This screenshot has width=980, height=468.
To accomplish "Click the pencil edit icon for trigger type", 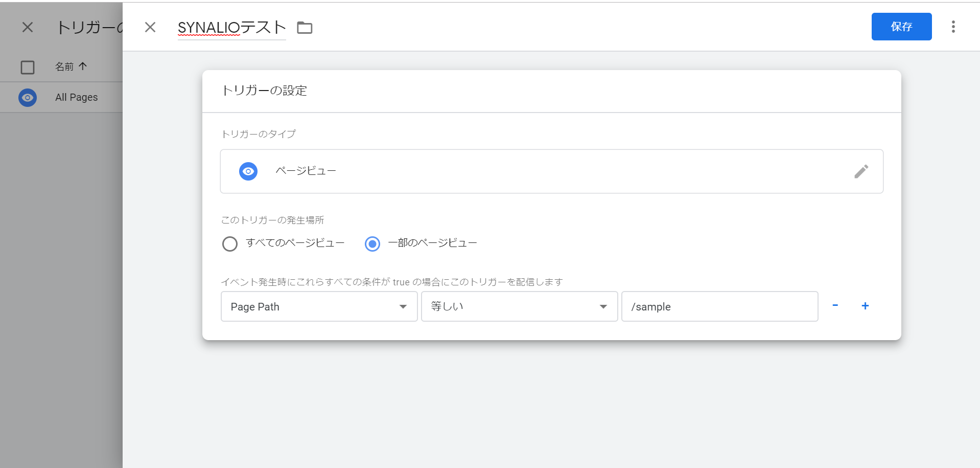I will (861, 171).
